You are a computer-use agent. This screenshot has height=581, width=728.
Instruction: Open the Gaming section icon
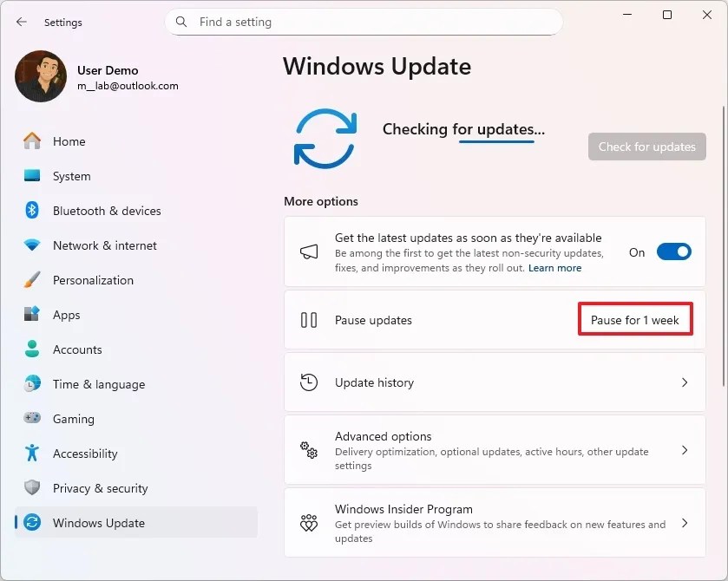click(30, 419)
